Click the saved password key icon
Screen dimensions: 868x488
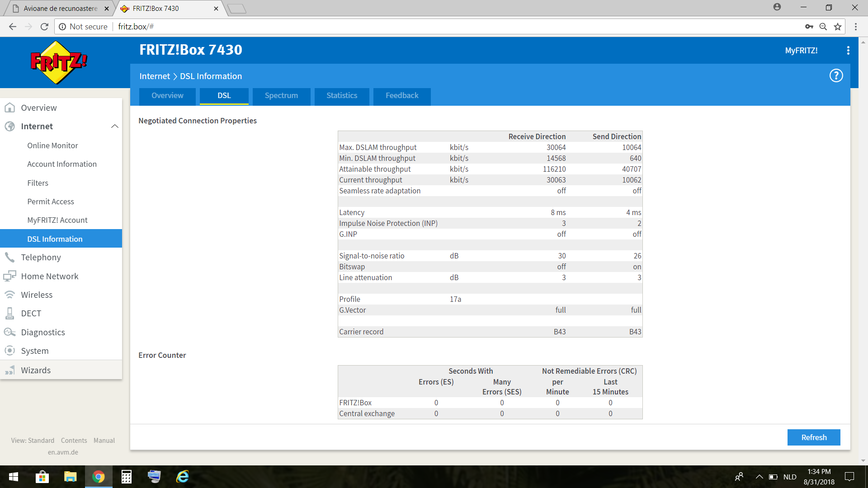pyautogui.click(x=809, y=27)
